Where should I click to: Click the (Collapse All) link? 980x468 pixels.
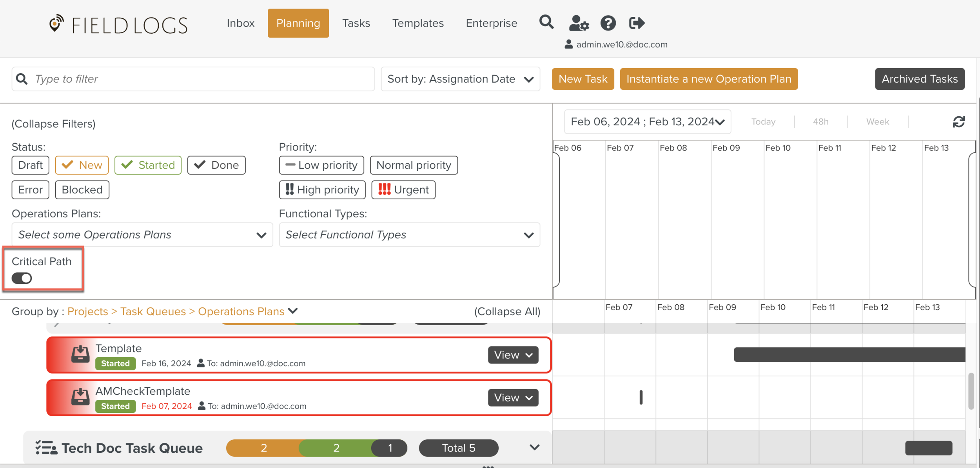click(507, 311)
